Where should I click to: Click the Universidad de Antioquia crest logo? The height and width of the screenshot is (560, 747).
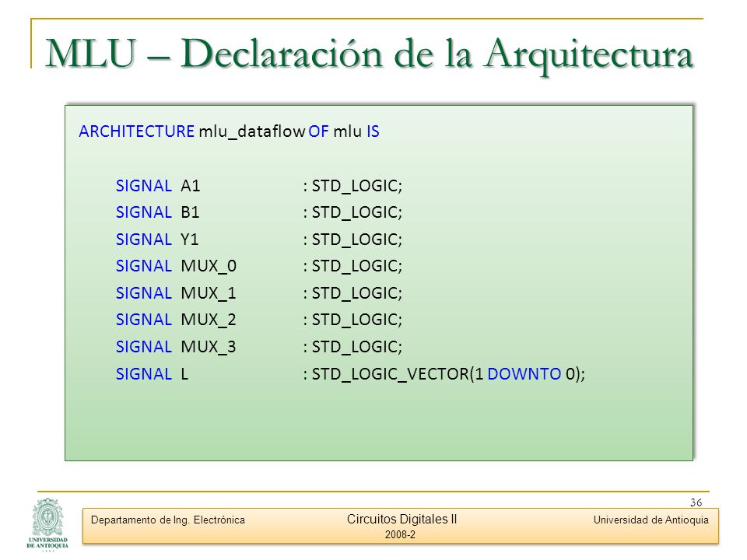click(x=47, y=523)
